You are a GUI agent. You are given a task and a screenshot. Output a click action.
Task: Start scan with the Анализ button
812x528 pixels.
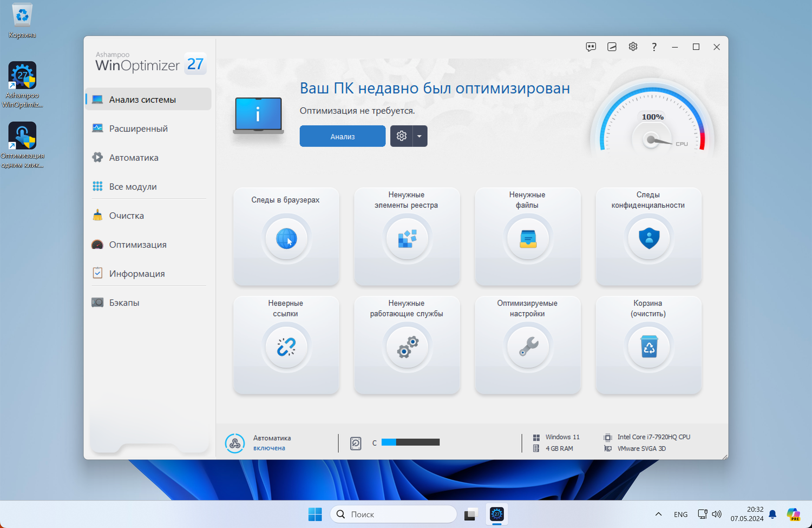[343, 136]
